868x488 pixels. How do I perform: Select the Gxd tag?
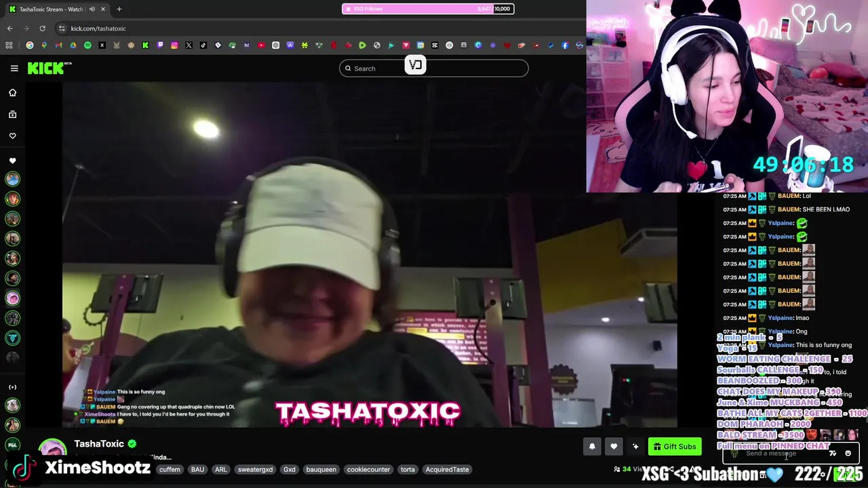(290, 469)
